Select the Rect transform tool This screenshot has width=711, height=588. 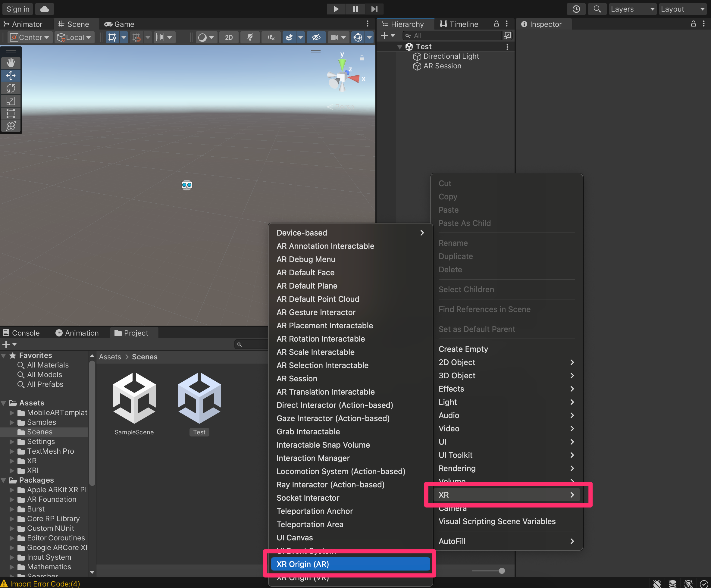[11, 114]
